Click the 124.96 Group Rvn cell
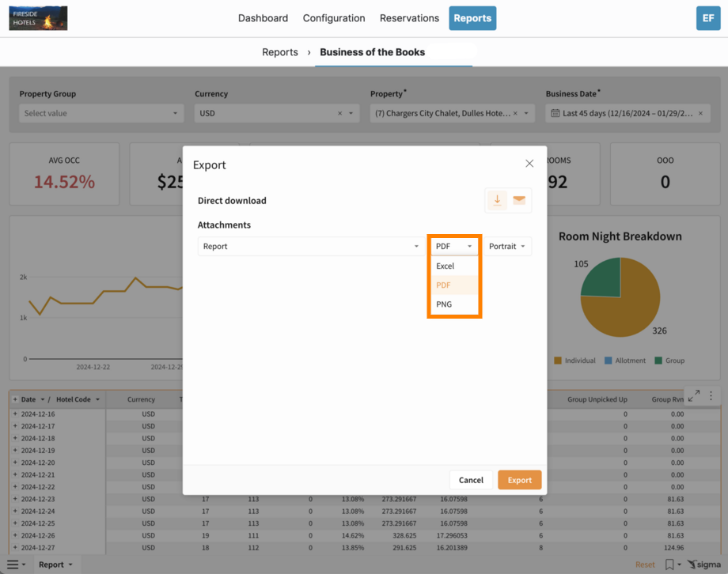Viewport: 728px width, 574px height. click(673, 548)
